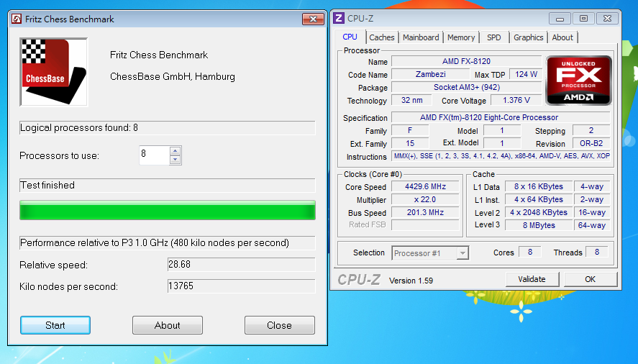Click the L1 Inst. value 4 x 64 KBytes
638x364 pixels.
point(538,199)
